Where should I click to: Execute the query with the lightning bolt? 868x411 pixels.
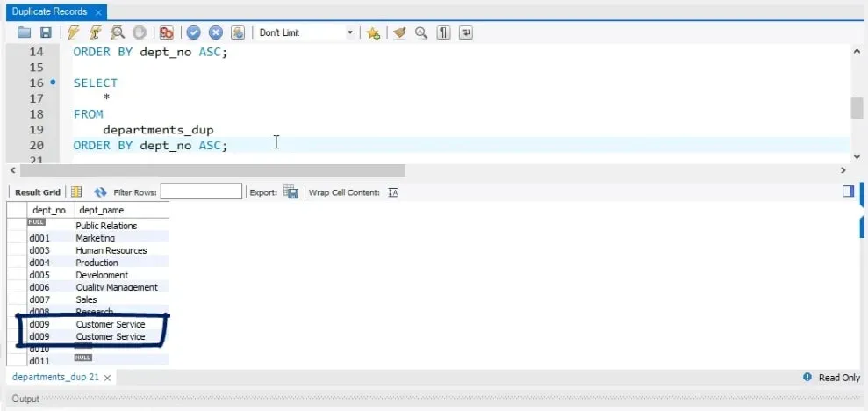(73, 32)
